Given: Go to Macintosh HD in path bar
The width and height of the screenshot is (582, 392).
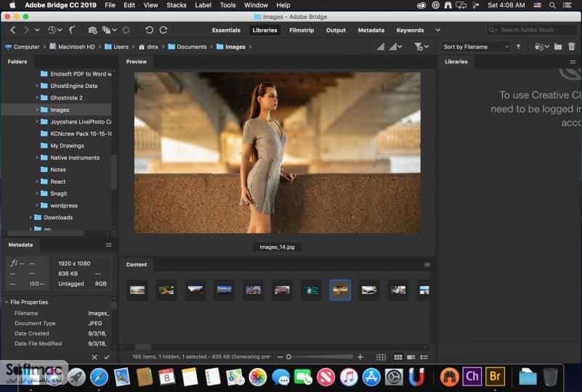Looking at the screenshot, I should (x=72, y=46).
